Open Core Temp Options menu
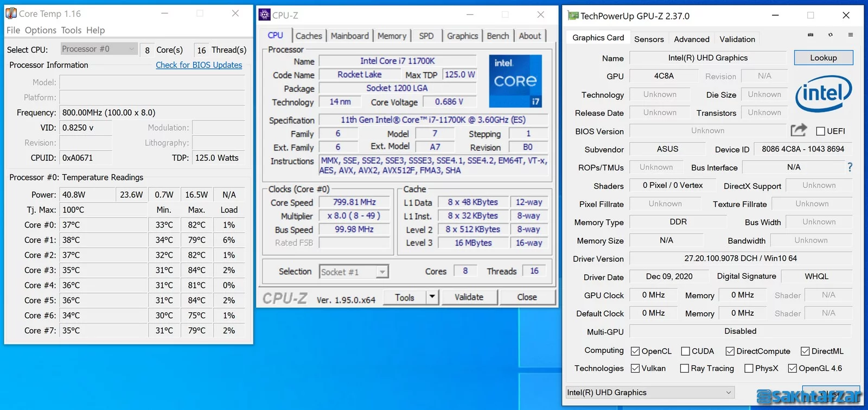This screenshot has height=410, width=868. [41, 30]
